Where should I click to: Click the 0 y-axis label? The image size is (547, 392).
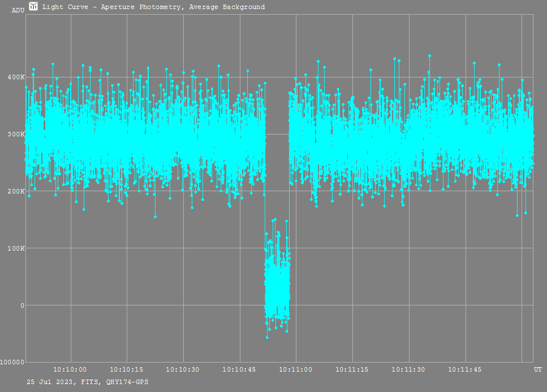[22, 305]
